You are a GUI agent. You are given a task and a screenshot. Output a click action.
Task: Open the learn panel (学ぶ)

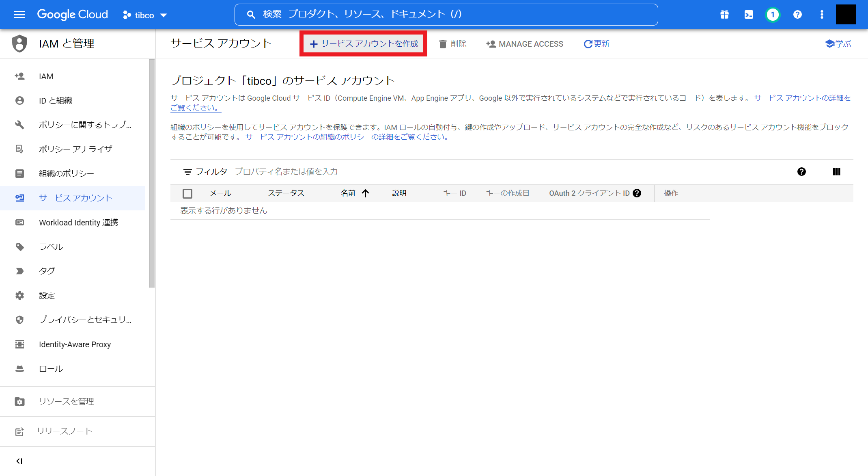click(838, 44)
